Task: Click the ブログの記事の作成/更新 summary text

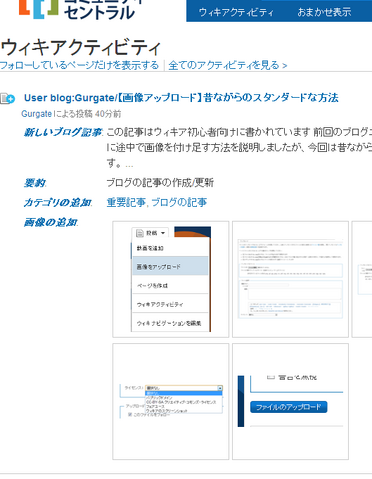Action: tap(160, 182)
